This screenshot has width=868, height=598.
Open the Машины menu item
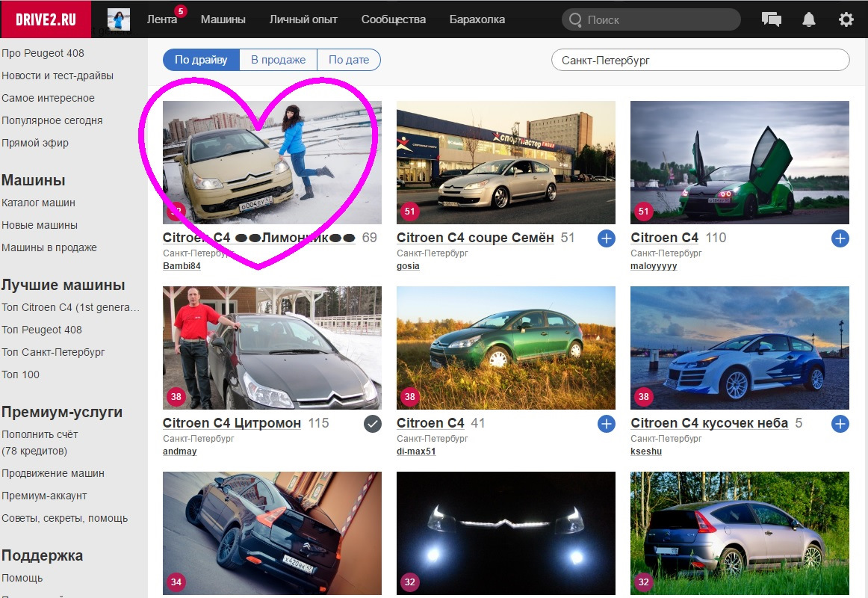coord(223,19)
